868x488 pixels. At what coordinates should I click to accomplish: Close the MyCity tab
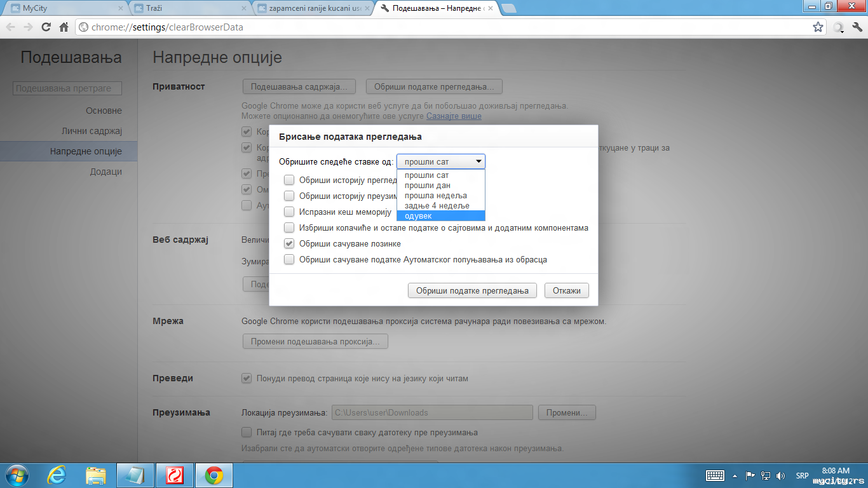[121, 8]
